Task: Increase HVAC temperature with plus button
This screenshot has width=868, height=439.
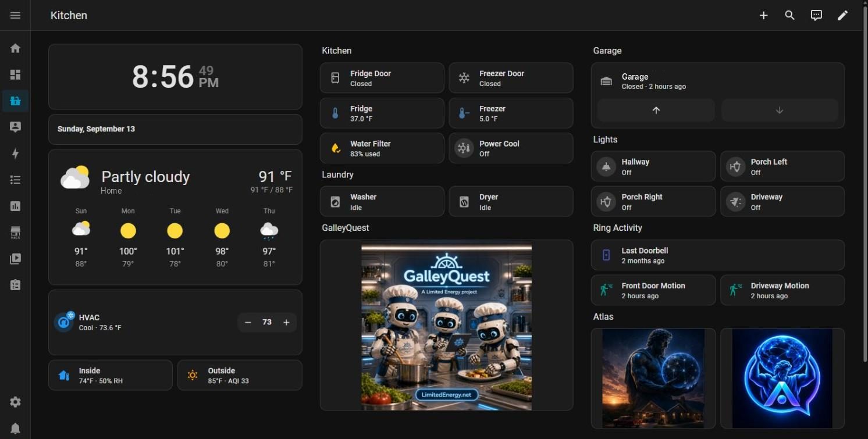Action: (x=286, y=322)
